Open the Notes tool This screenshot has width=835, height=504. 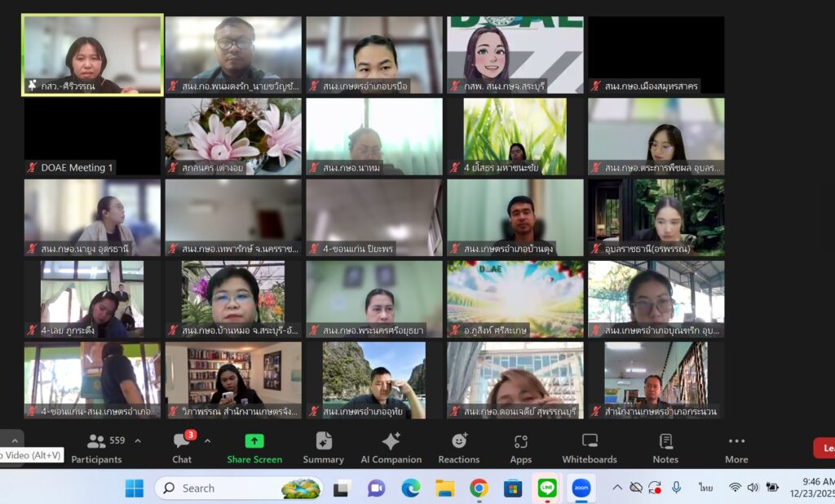[665, 448]
